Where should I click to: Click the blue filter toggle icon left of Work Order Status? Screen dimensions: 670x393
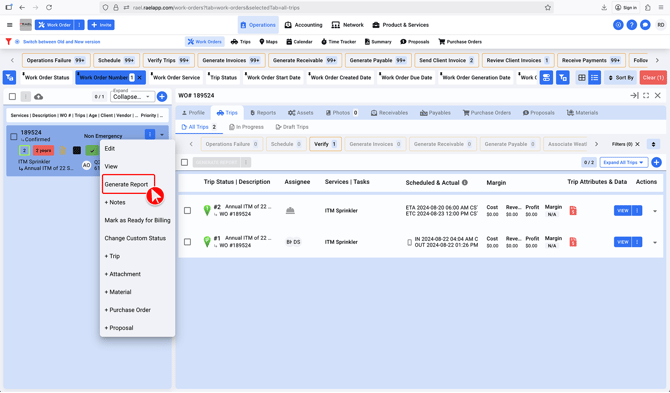(x=9, y=77)
